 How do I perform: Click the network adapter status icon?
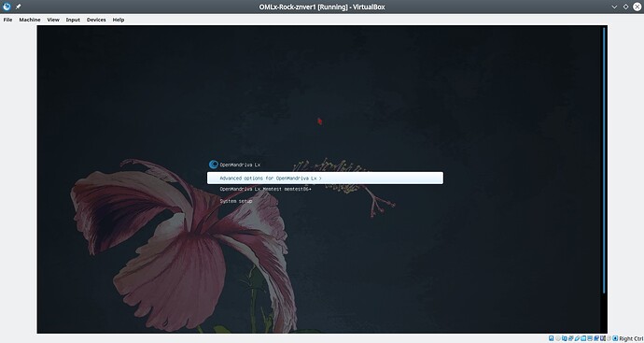pyautogui.click(x=571, y=338)
